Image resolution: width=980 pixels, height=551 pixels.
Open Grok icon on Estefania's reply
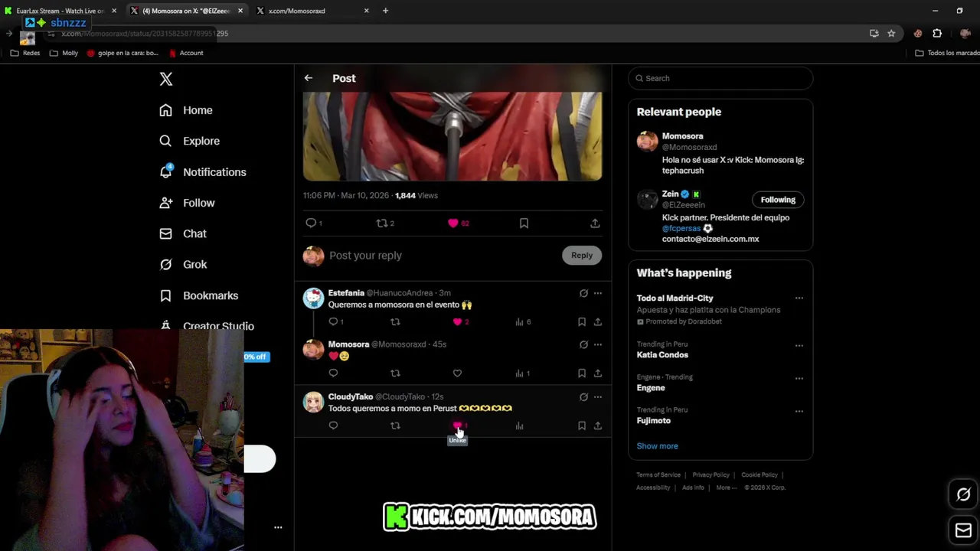[583, 293]
